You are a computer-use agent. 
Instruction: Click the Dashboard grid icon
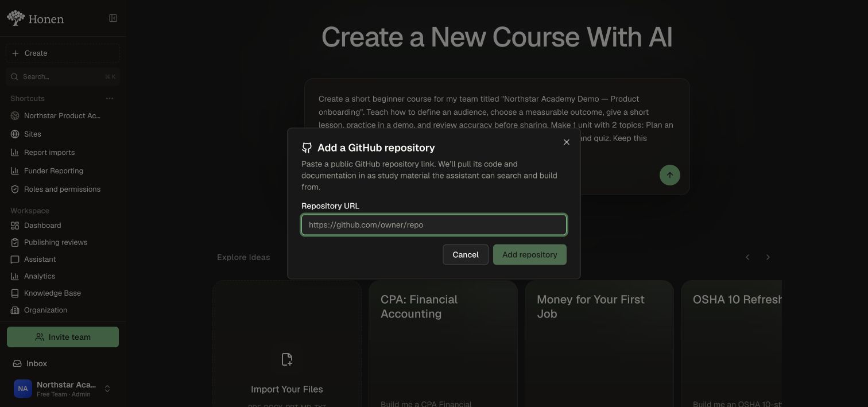pyautogui.click(x=15, y=225)
